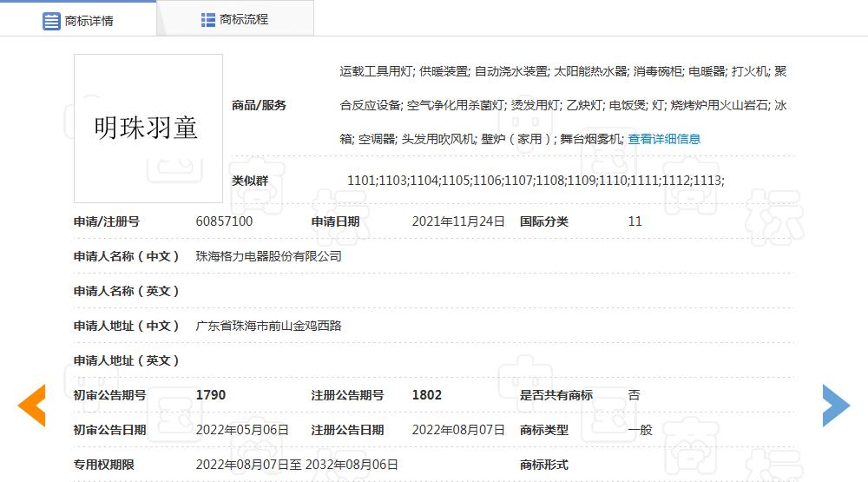Click the 注册公告期号 label

(348, 395)
